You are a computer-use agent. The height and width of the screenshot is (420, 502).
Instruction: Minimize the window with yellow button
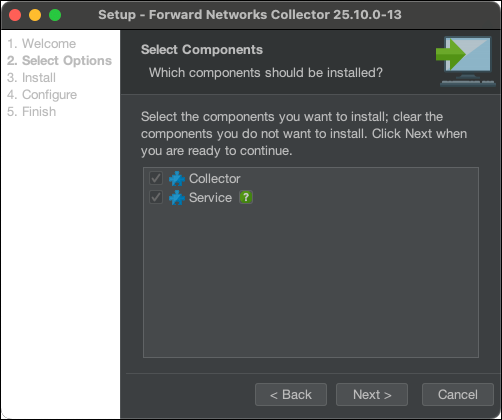35,15
